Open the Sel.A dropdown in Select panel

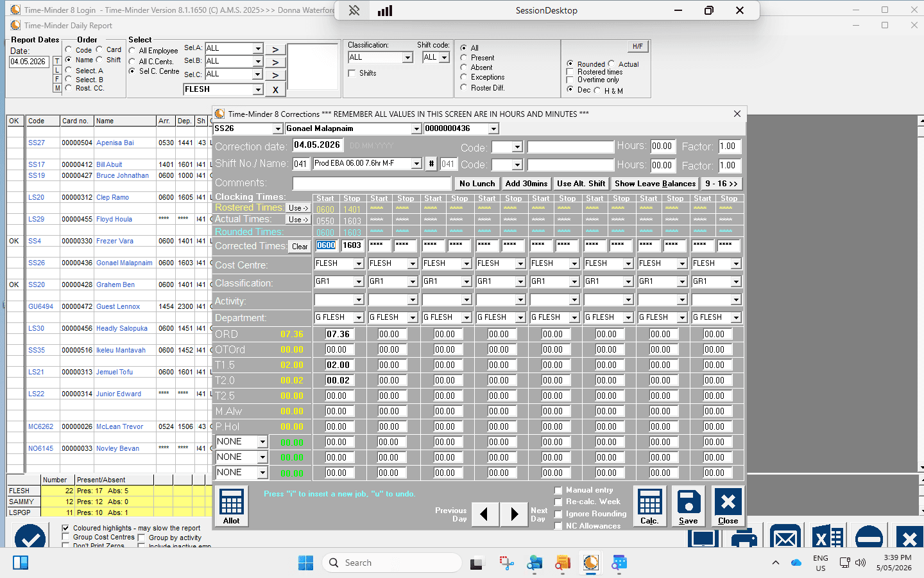[x=258, y=48]
